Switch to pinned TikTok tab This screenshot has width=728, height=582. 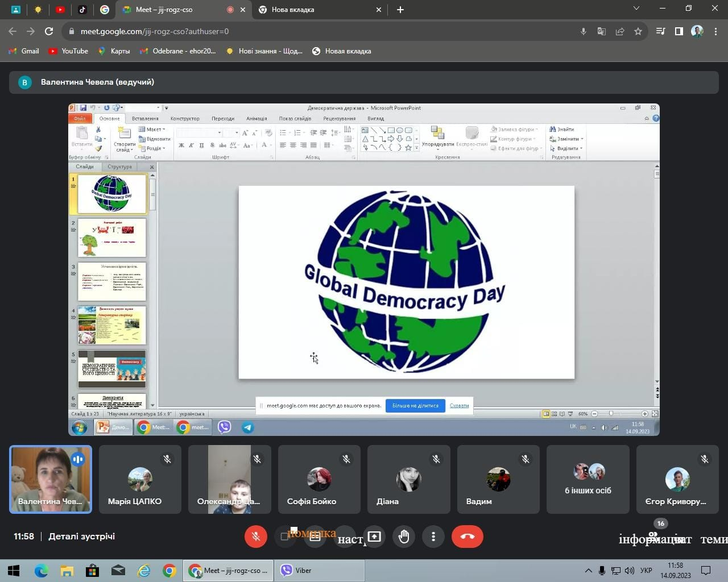pyautogui.click(x=82, y=10)
